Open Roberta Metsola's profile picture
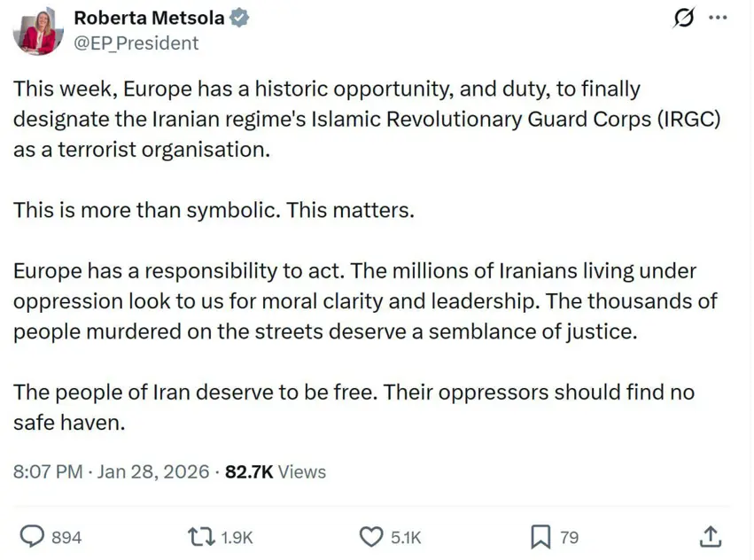The width and height of the screenshot is (754, 560). (x=38, y=31)
